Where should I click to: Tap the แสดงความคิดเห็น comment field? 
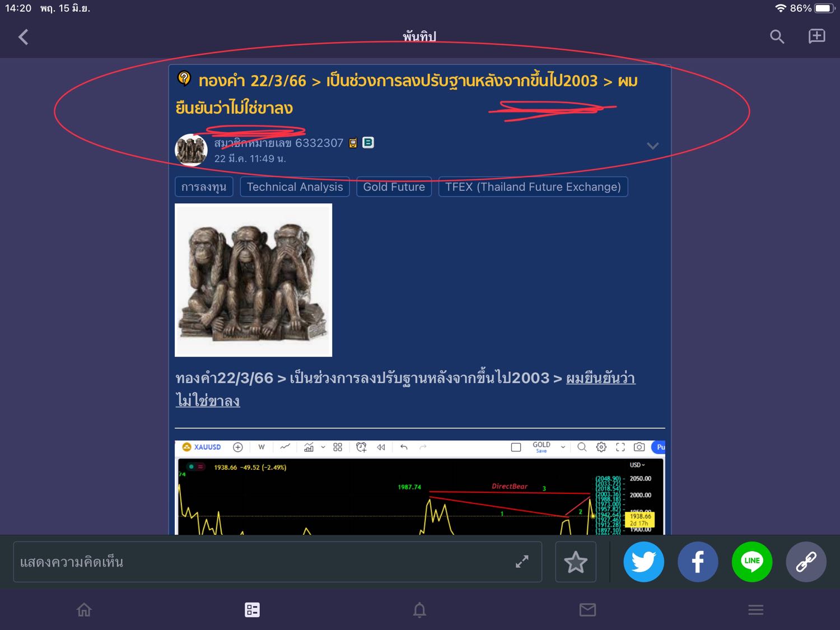pyautogui.click(x=278, y=562)
